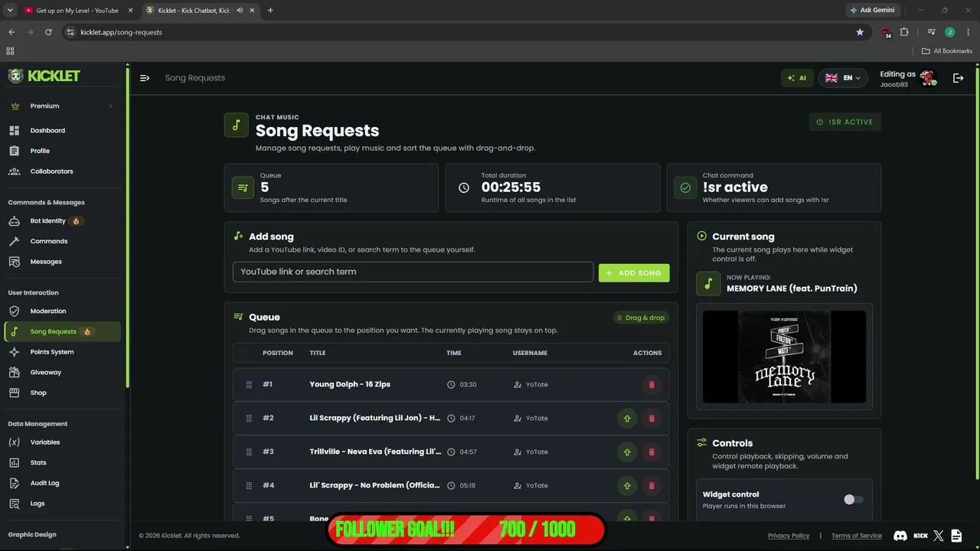The image size is (980, 551).
Task: Open the Commands page
Action: [x=49, y=241]
